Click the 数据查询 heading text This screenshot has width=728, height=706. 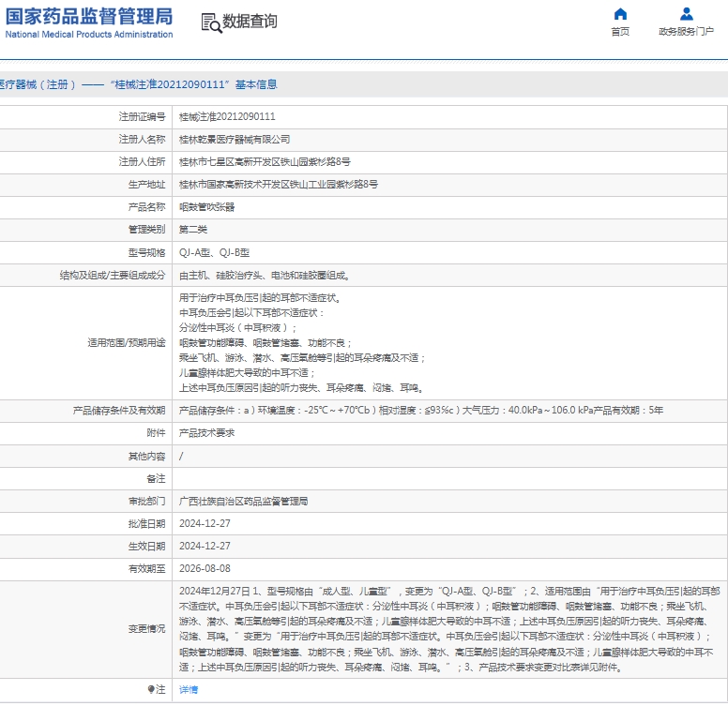[x=250, y=22]
